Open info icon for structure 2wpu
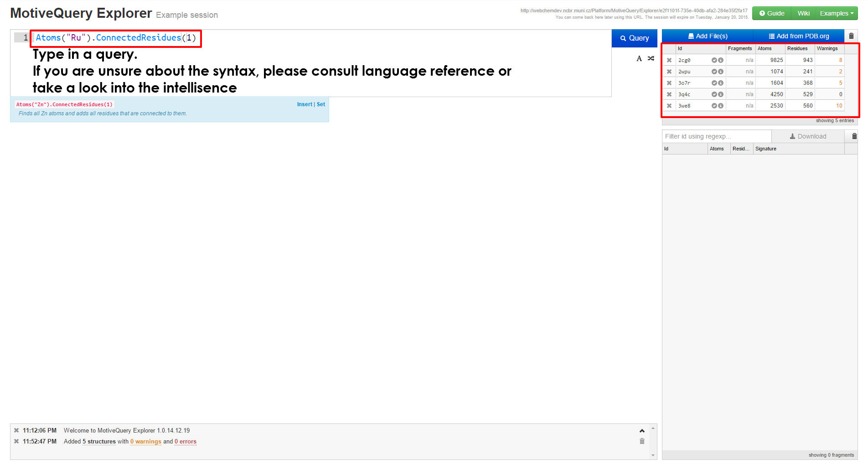The image size is (868, 464). [x=721, y=72]
